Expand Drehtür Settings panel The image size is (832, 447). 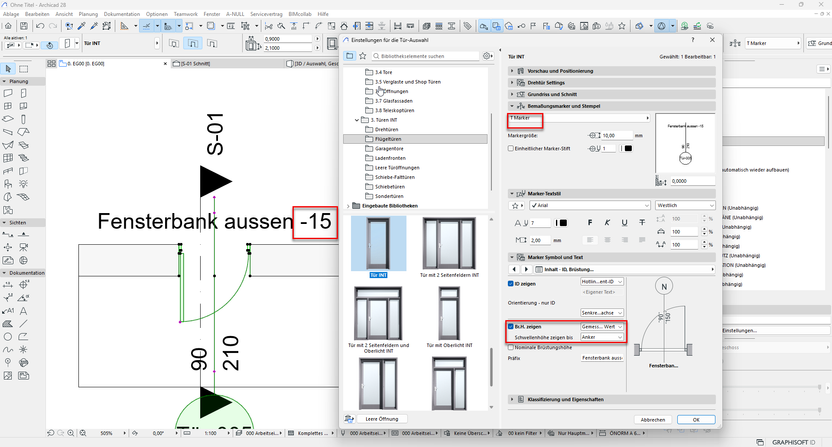click(612, 82)
